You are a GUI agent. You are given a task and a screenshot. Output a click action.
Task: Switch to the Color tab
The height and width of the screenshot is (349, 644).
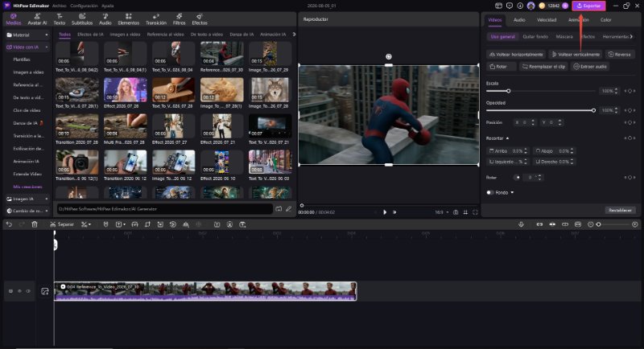coord(606,19)
